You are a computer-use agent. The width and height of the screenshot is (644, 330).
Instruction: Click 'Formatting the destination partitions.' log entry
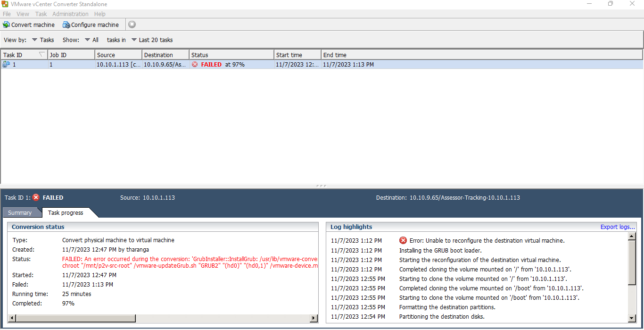(x=447, y=307)
